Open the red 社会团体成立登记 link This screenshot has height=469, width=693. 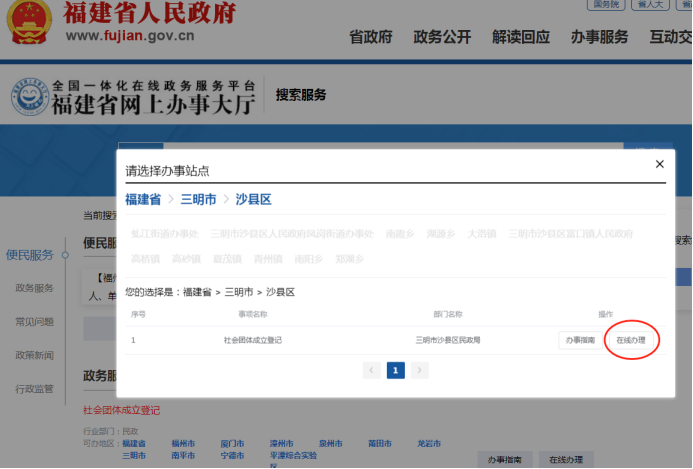[121, 410]
